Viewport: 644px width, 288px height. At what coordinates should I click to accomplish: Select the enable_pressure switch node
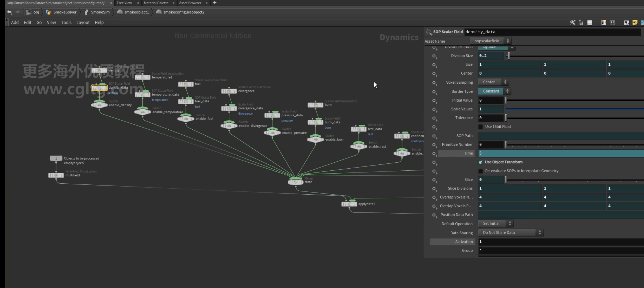272,132
